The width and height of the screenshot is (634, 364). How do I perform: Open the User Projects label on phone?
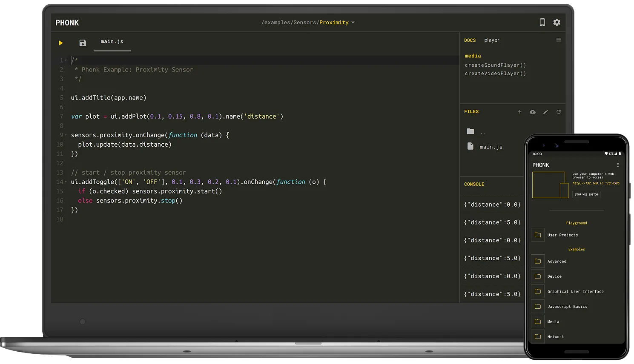click(562, 235)
